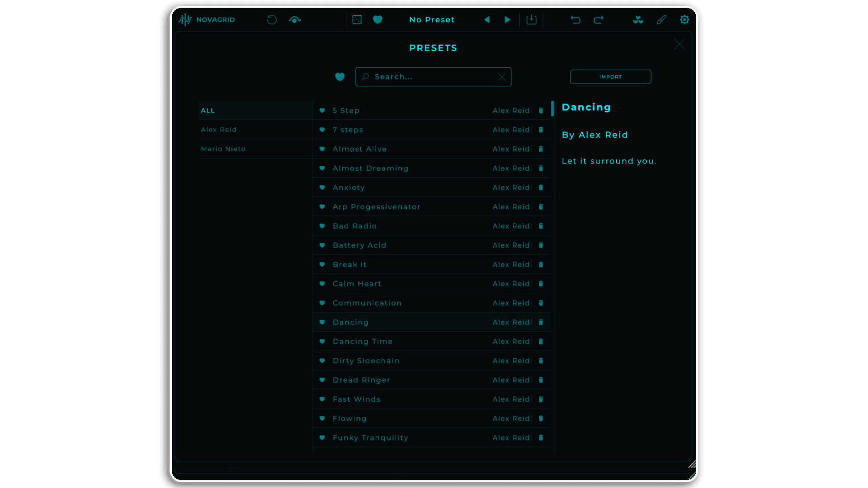Image resolution: width=868 pixels, height=488 pixels.
Task: Delete the 7 steps preset
Action: [x=541, y=130]
